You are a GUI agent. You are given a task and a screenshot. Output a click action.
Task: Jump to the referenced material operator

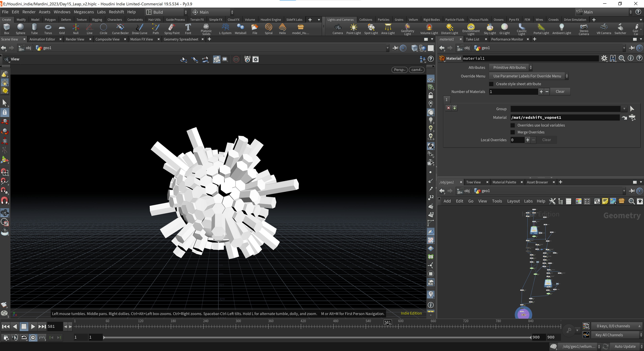pyautogui.click(x=624, y=118)
